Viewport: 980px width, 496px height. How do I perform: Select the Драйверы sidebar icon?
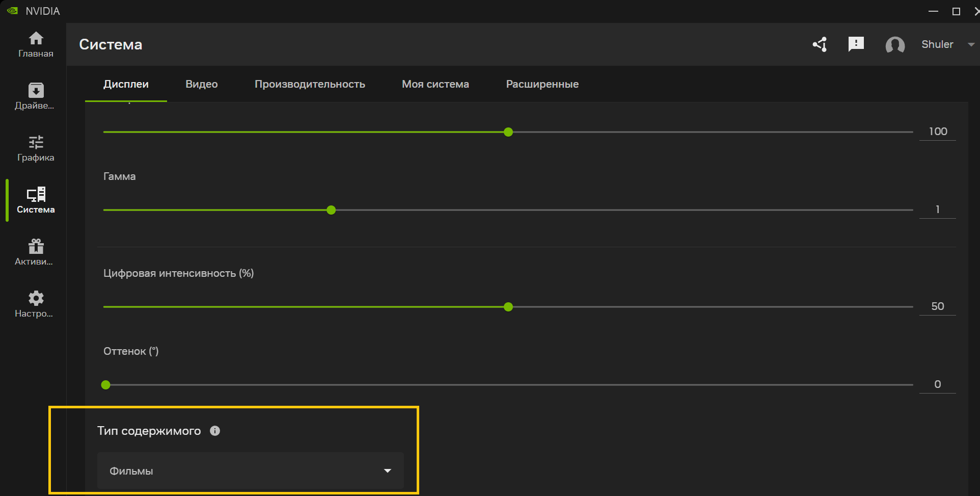tap(36, 96)
